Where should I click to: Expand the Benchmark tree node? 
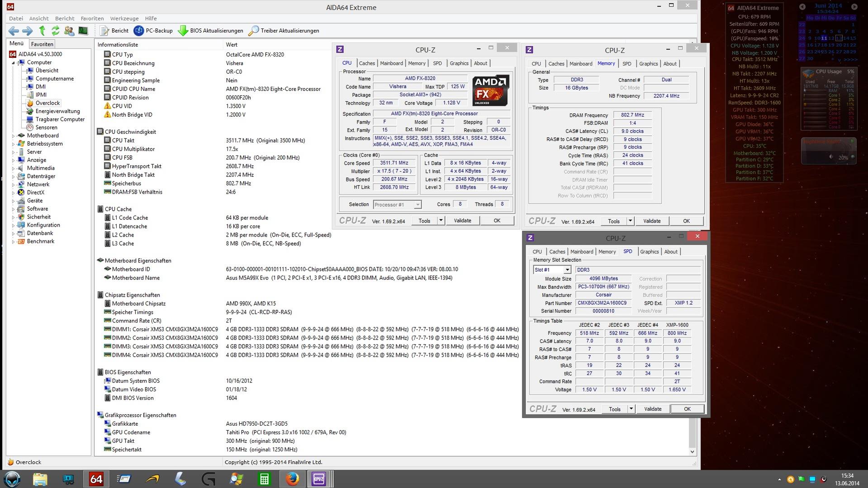pyautogui.click(x=13, y=242)
